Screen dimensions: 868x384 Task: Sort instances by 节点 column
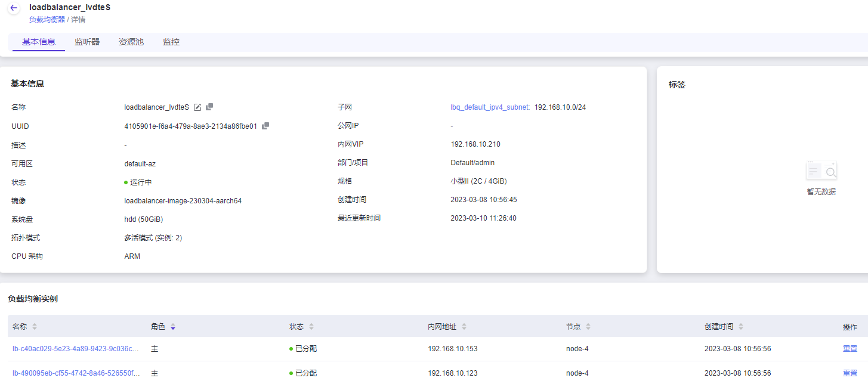tap(588, 327)
